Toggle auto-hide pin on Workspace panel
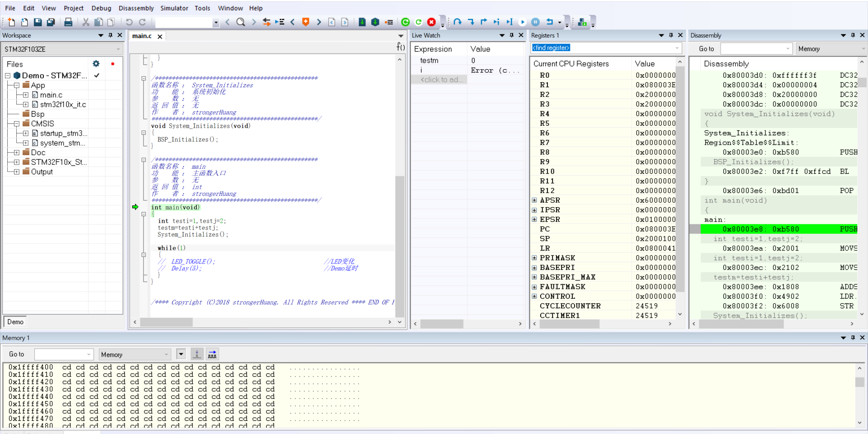868x434 pixels. (110, 35)
